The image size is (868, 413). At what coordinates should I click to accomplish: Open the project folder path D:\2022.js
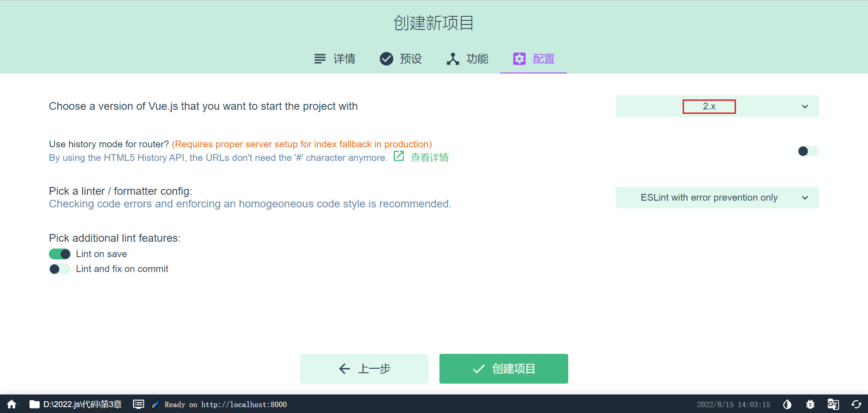click(x=75, y=404)
